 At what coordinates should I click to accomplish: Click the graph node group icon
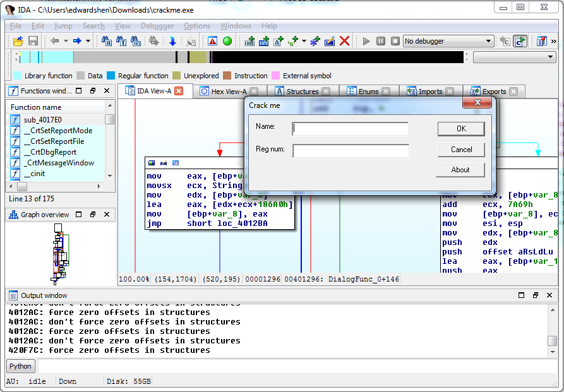click(176, 163)
